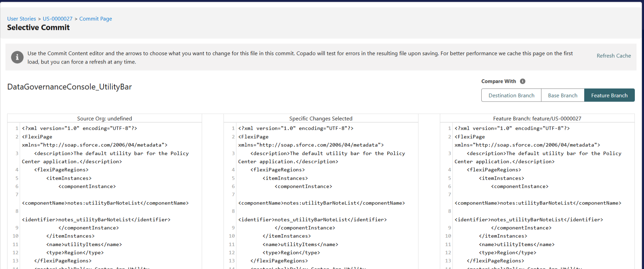Click line 12 Region type in Specific Changes
This screenshot has width=644, height=269.
click(291, 253)
